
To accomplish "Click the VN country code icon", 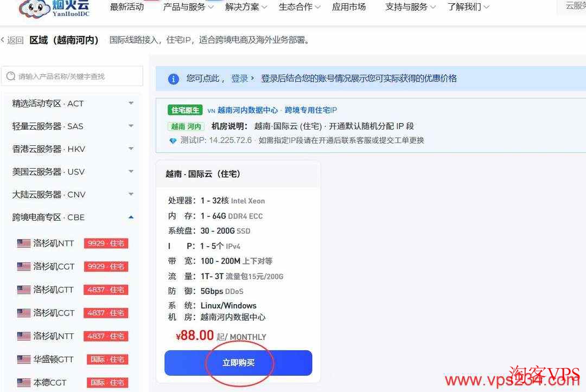I will [x=211, y=111].
